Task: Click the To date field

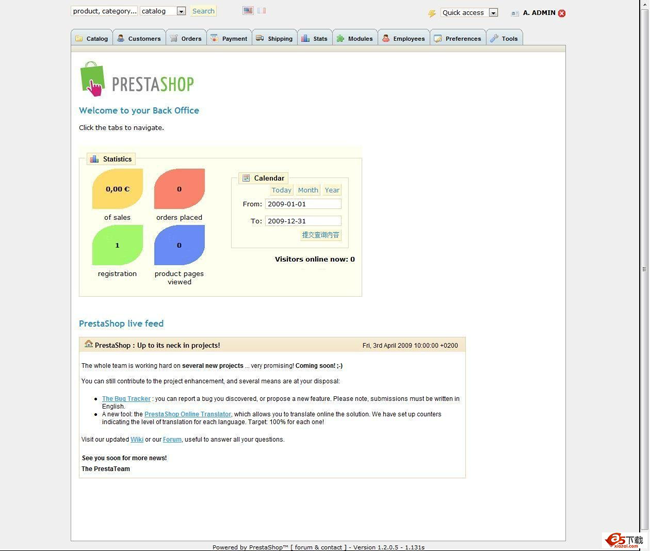Action: (303, 221)
